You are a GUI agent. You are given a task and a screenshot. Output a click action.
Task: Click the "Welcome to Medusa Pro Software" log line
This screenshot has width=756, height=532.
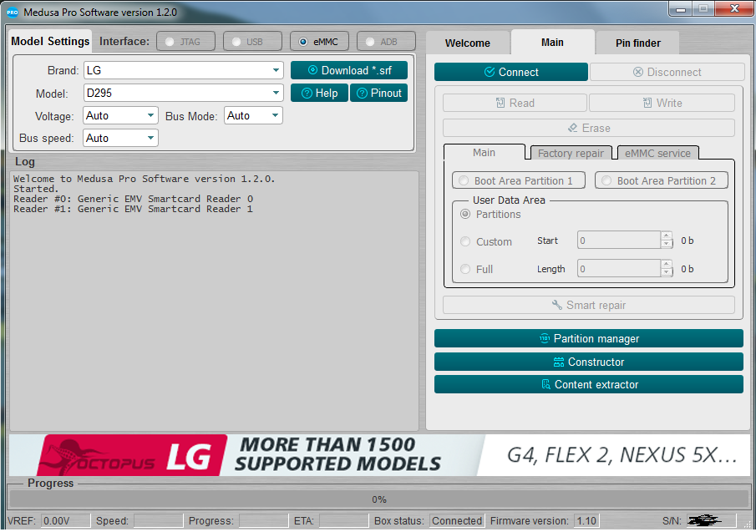coord(145,179)
